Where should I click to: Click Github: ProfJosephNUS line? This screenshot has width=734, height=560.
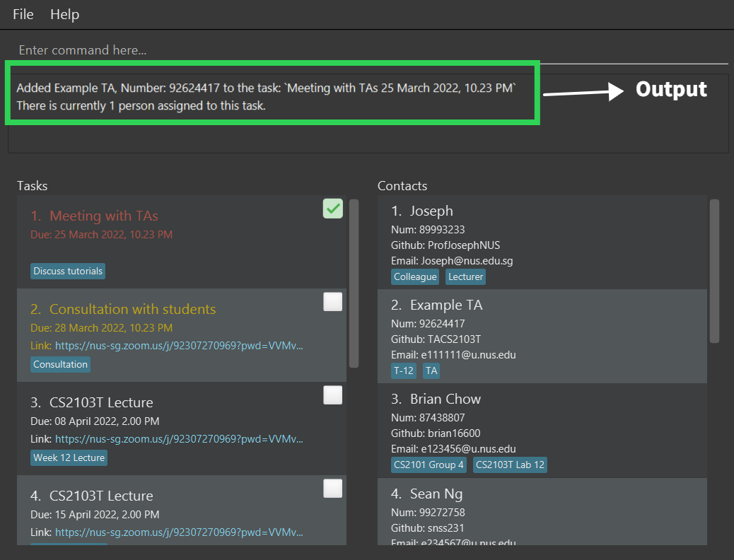coord(445,245)
